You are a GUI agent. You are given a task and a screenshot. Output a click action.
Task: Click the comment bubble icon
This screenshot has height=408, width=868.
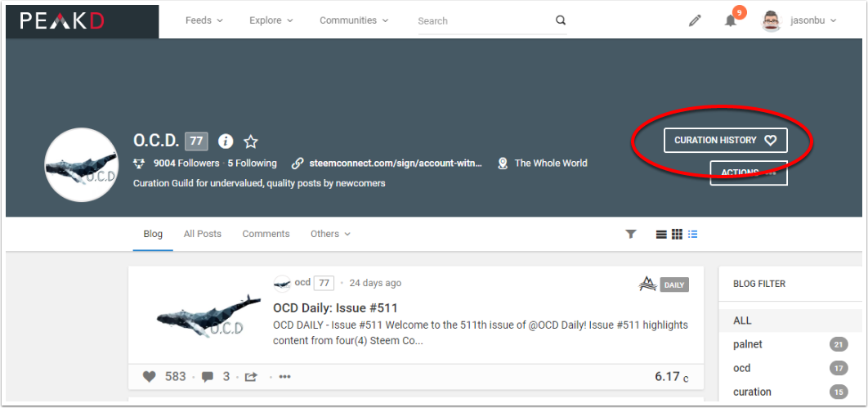[x=208, y=378]
